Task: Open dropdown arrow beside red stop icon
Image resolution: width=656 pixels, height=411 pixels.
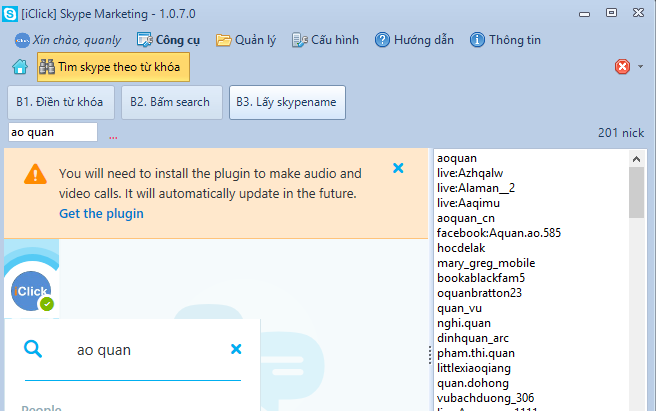Action: 640,67
